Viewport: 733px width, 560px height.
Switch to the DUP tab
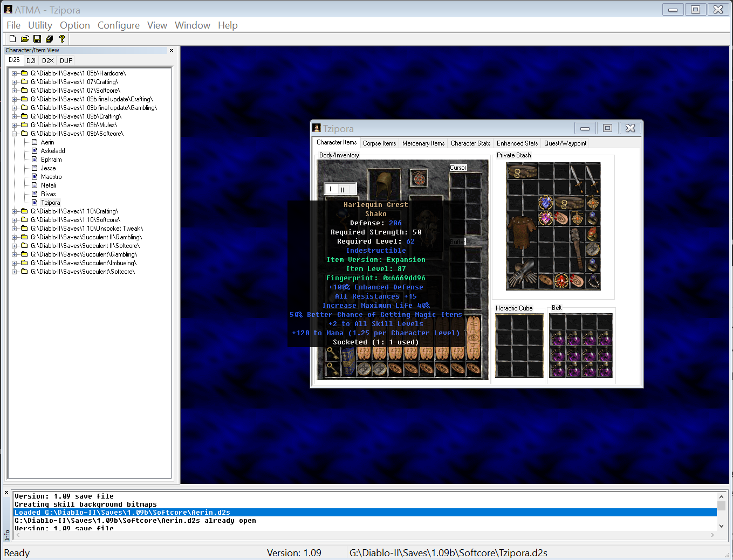point(66,61)
